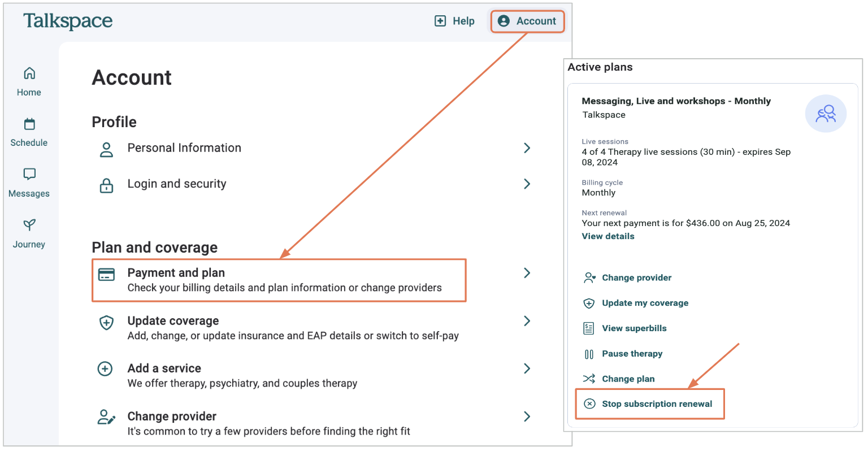Click the Change plan shuffle icon

(589, 379)
